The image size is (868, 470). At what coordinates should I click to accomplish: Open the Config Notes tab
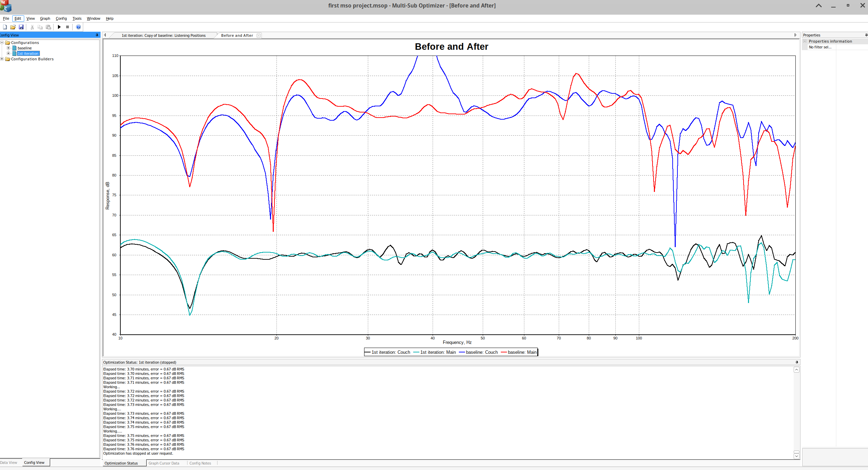coord(200,463)
